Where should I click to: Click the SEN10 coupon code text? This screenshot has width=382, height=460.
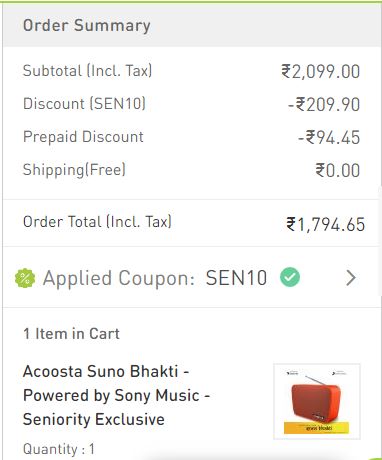click(236, 278)
